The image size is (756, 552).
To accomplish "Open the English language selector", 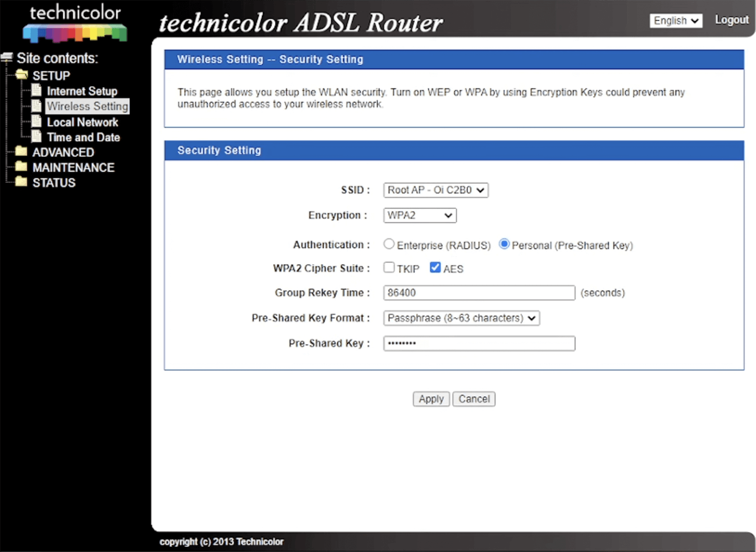I will point(675,21).
